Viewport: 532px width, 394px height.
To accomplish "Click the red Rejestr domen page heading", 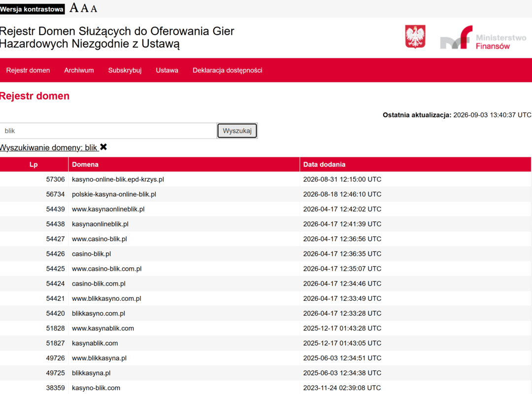I will coord(34,96).
